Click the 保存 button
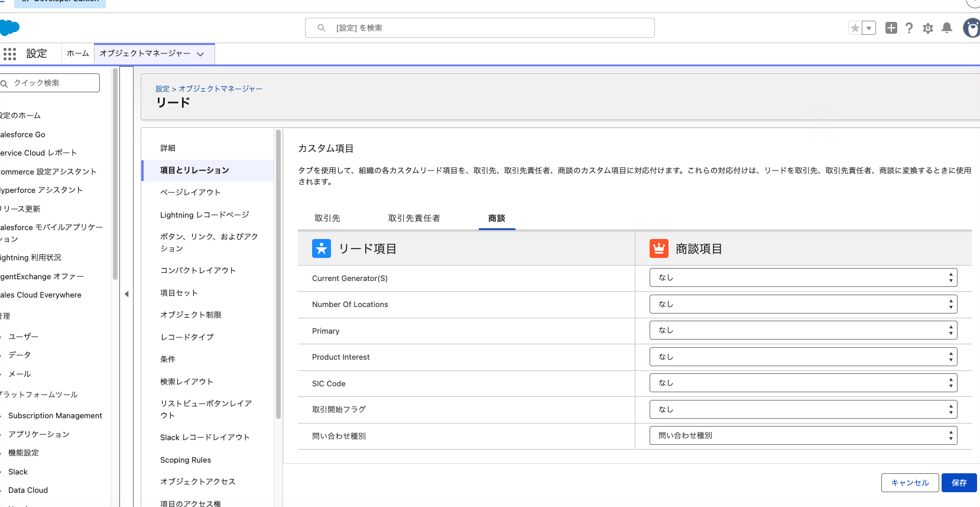 pos(959,483)
